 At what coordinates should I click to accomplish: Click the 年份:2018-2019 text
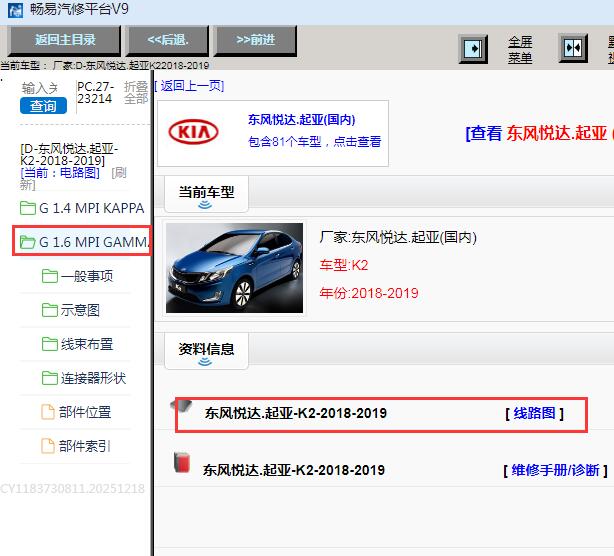click(369, 293)
